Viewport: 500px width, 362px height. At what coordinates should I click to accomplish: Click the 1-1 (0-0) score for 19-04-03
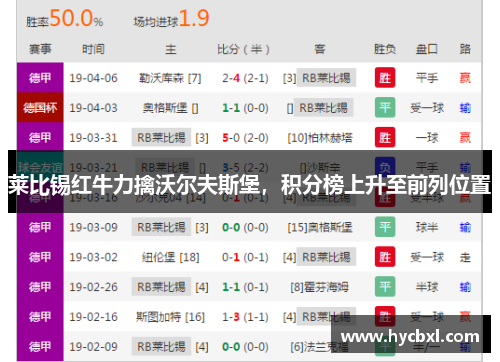245,108
